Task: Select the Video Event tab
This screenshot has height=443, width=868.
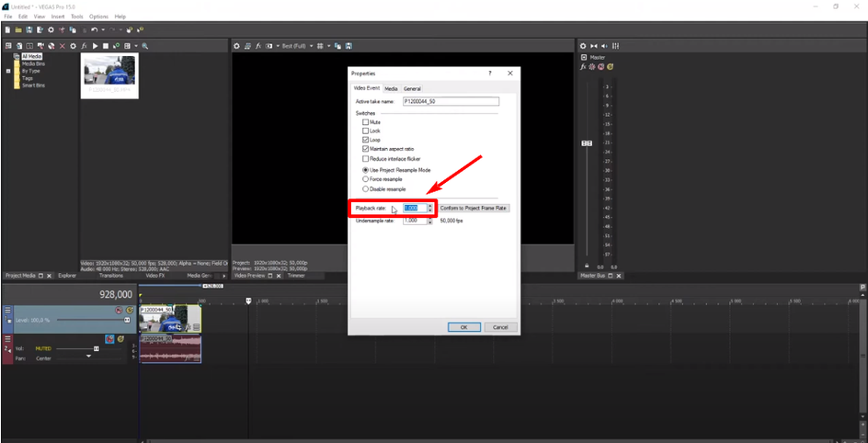Action: click(x=367, y=88)
